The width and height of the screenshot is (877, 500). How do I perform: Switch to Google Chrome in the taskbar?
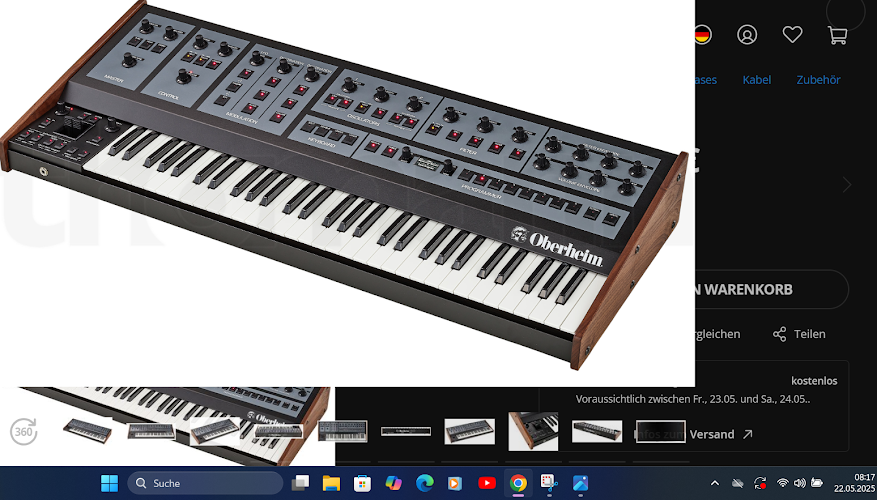pyautogui.click(x=518, y=483)
